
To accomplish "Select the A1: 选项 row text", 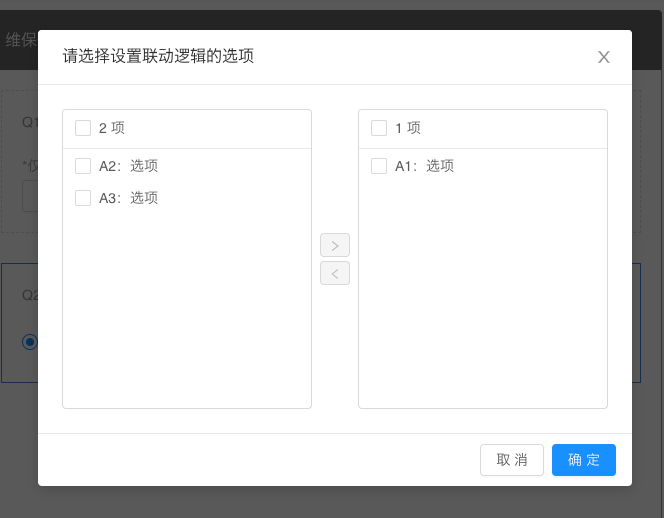I will [424, 166].
